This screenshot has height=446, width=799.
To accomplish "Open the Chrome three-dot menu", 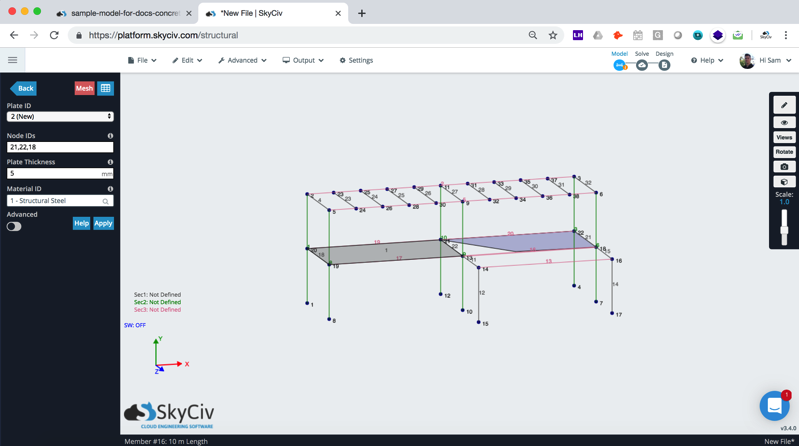I will (786, 35).
